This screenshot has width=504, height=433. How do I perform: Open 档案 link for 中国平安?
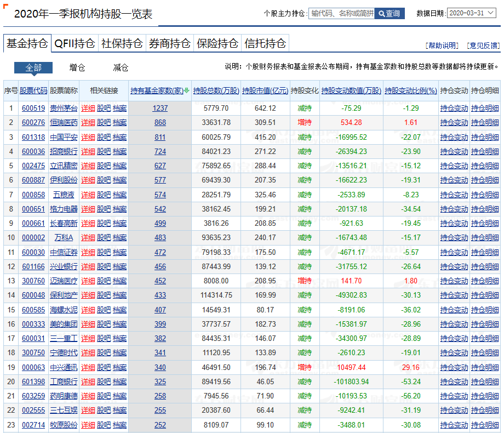pyautogui.click(x=120, y=138)
